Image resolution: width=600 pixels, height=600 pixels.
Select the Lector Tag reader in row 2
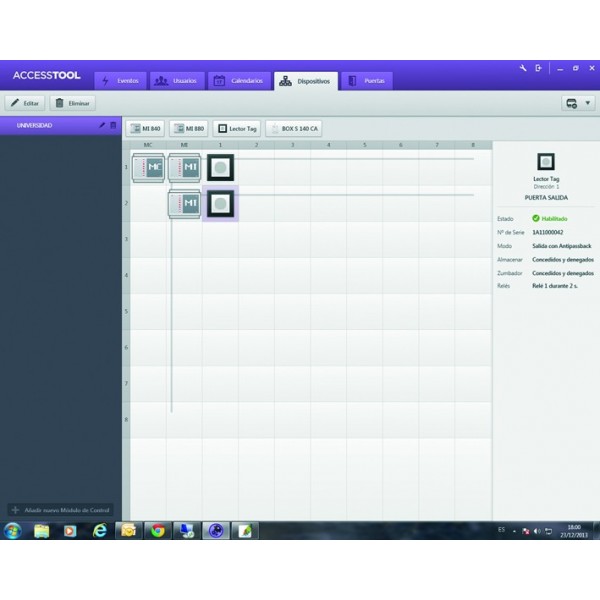coord(220,203)
